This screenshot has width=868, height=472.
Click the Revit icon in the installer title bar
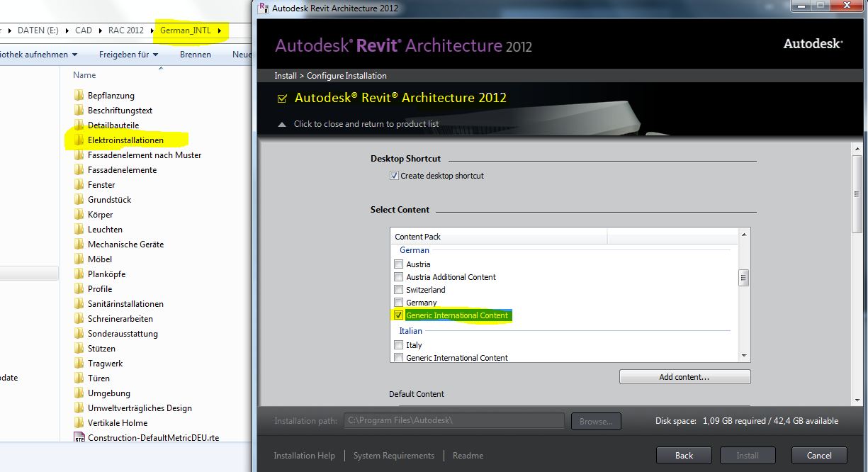coord(264,9)
